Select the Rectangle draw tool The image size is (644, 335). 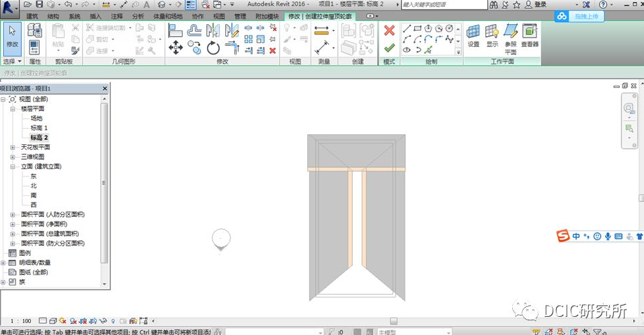417,29
